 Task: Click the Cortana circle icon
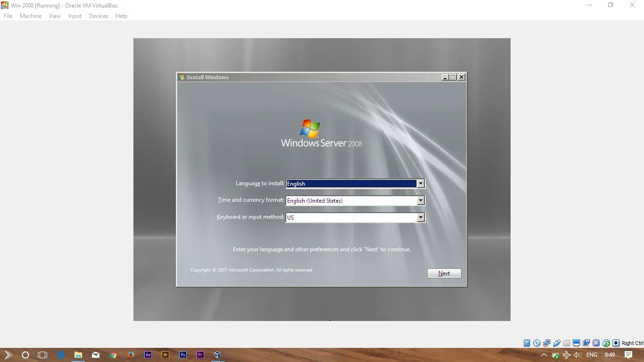[x=25, y=355]
